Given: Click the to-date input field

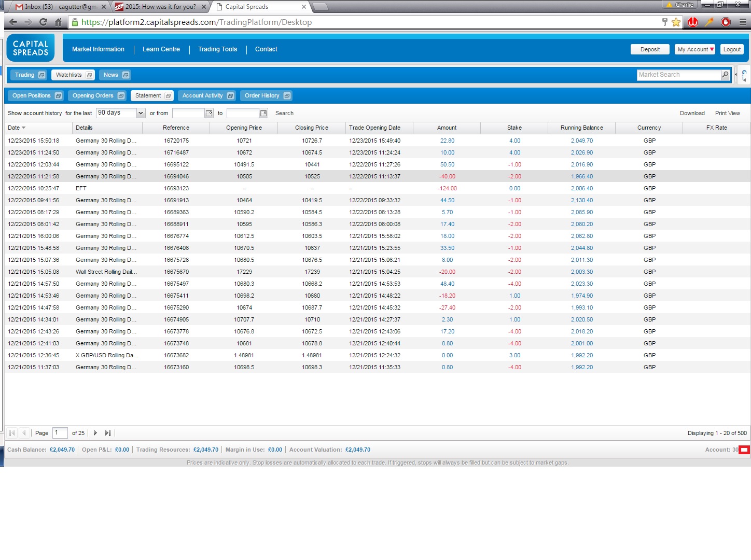Looking at the screenshot, I should 243,113.
